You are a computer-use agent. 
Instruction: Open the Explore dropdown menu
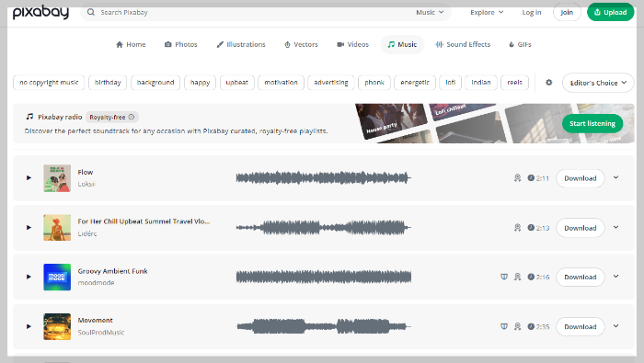[487, 12]
